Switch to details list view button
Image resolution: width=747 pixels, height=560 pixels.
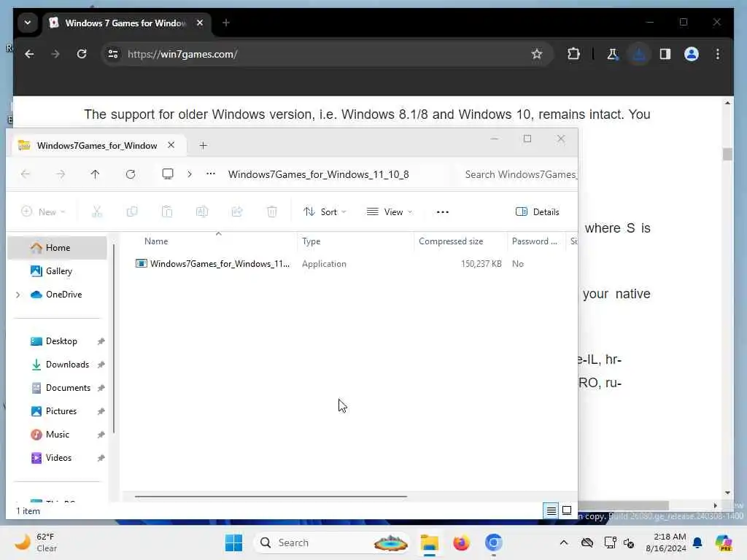pos(551,511)
